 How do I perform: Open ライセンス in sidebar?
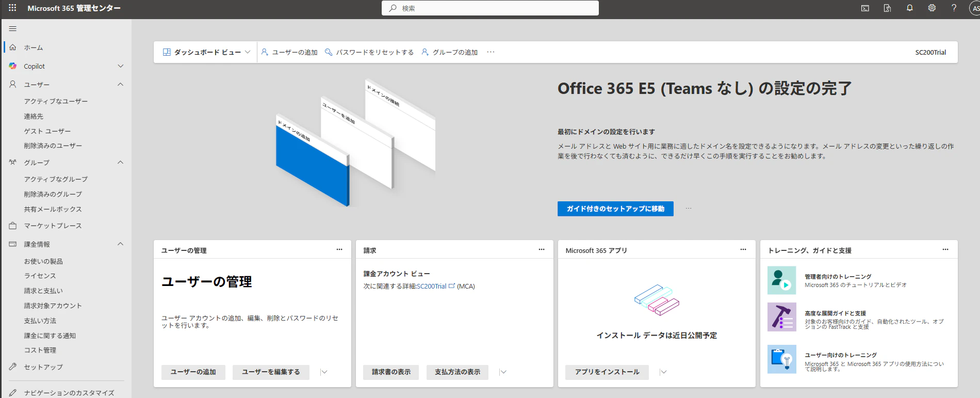(40, 276)
